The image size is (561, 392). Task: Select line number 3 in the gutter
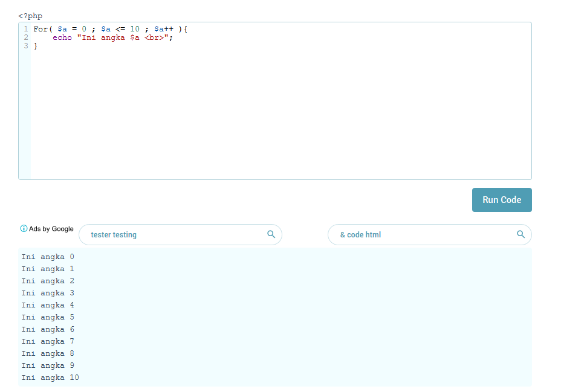(26, 46)
